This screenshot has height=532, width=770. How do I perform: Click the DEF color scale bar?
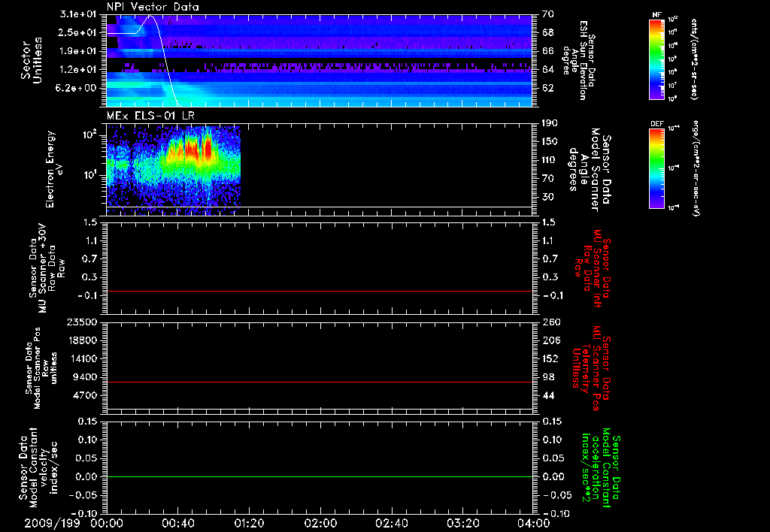656,168
